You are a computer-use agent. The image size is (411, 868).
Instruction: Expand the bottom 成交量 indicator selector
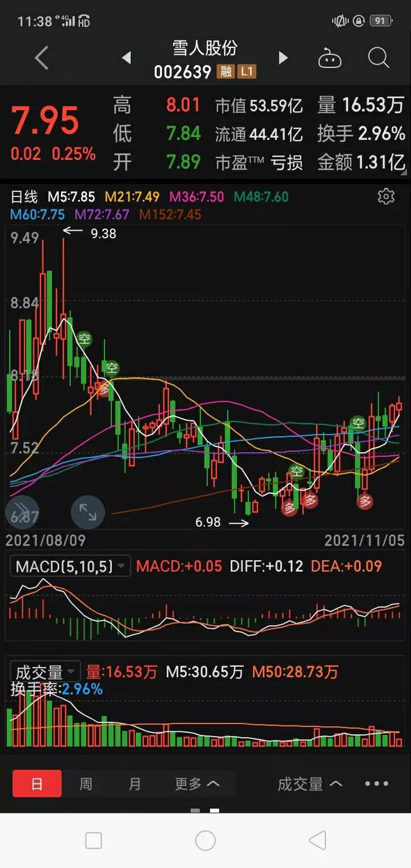click(x=310, y=784)
